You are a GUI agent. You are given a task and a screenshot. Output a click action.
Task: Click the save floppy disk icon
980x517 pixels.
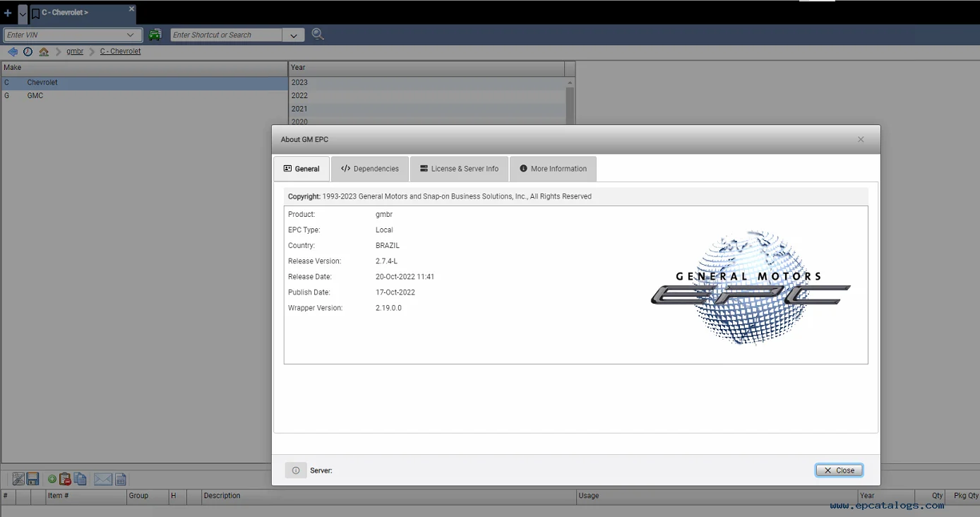point(32,480)
